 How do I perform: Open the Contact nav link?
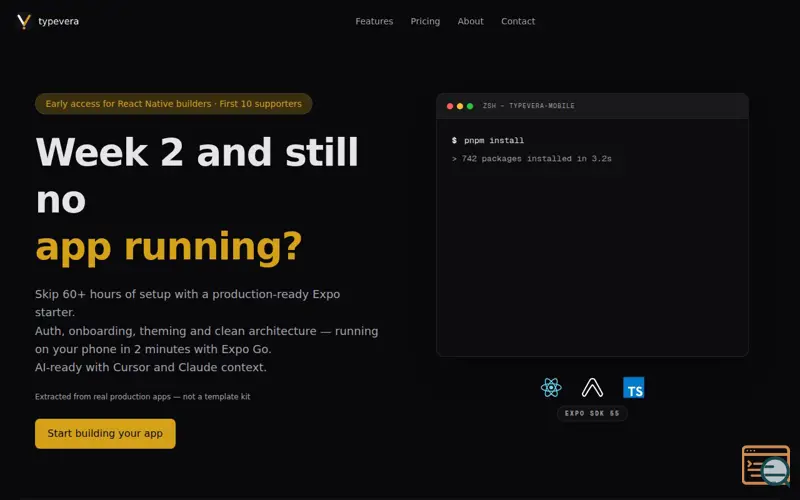(518, 21)
